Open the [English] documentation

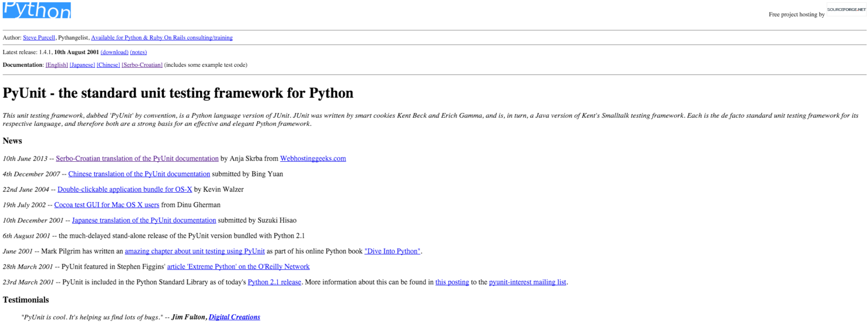(56, 65)
